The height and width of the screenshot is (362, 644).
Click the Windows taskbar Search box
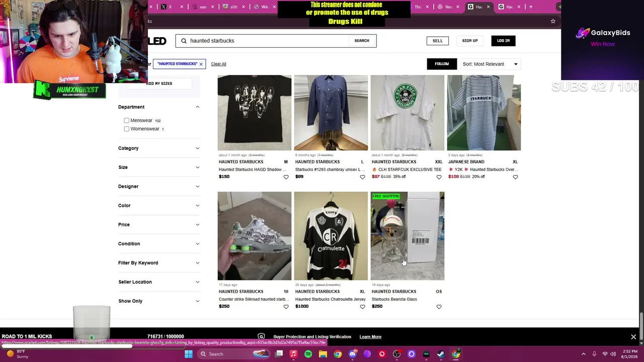[x=234, y=354]
